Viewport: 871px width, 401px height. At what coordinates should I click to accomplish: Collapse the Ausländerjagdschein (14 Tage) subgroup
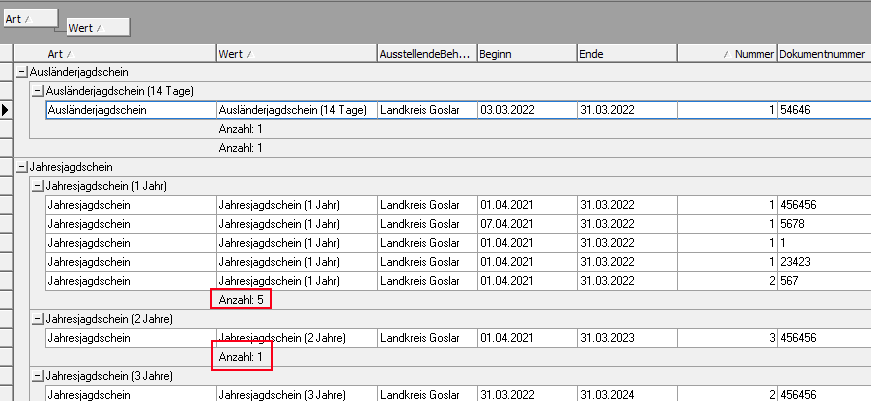(38, 91)
